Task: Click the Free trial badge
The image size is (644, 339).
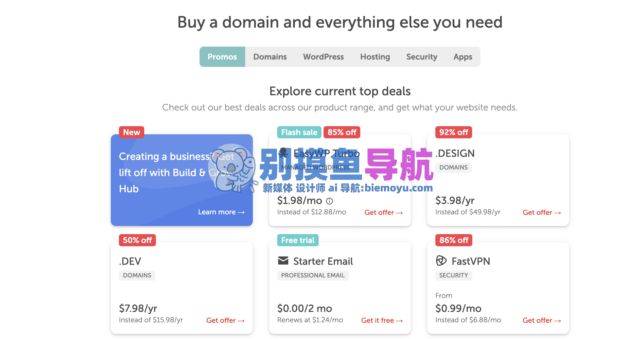Action: click(x=298, y=240)
